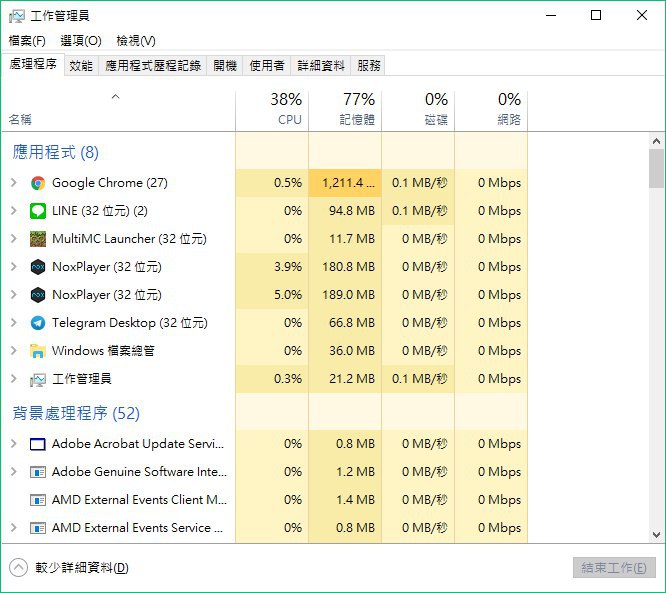Click the Adobe Acrobat Update Service icon
Screen dimensions: 666x593
tap(38, 444)
